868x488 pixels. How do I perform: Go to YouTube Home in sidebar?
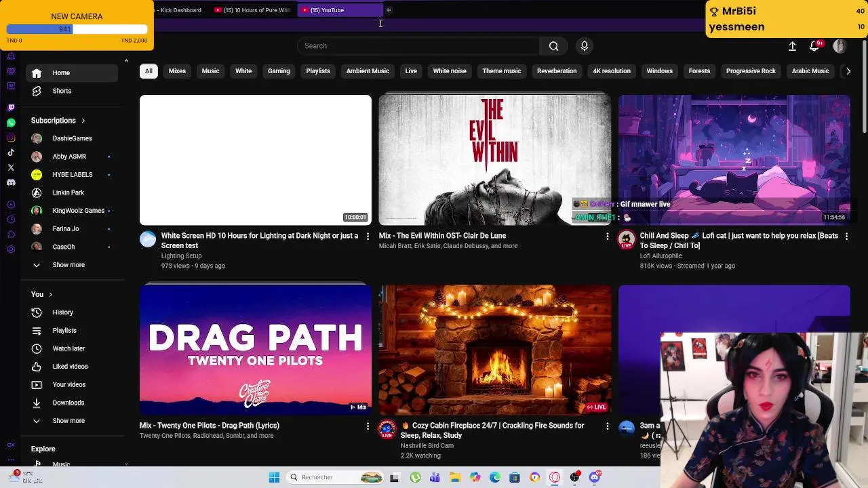73,73
